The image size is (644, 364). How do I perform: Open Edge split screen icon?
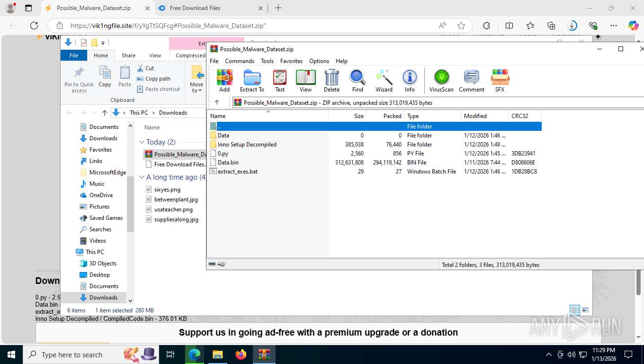point(509,26)
